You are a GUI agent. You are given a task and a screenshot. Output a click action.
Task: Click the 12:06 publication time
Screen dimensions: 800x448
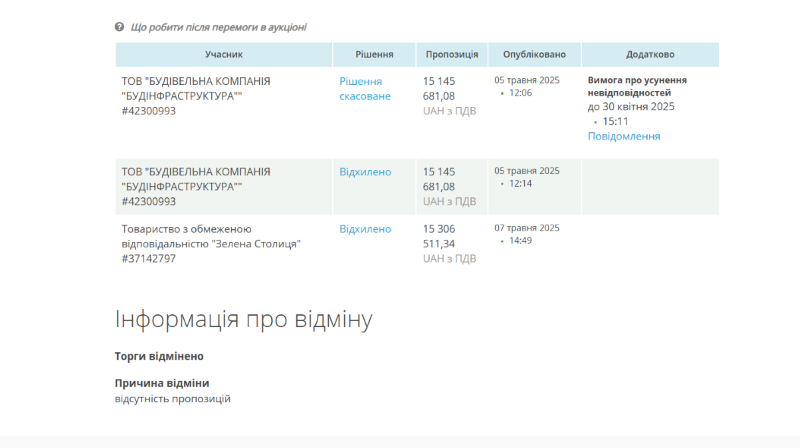coord(520,93)
